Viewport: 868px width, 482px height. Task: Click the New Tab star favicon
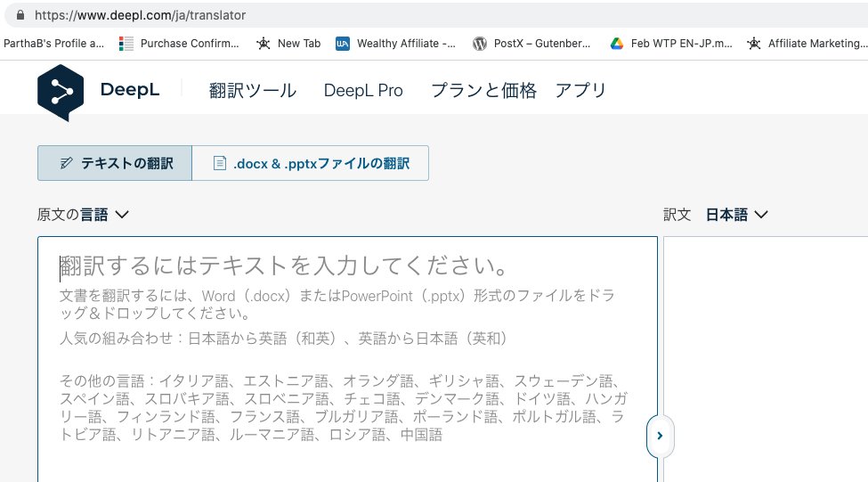coord(263,44)
